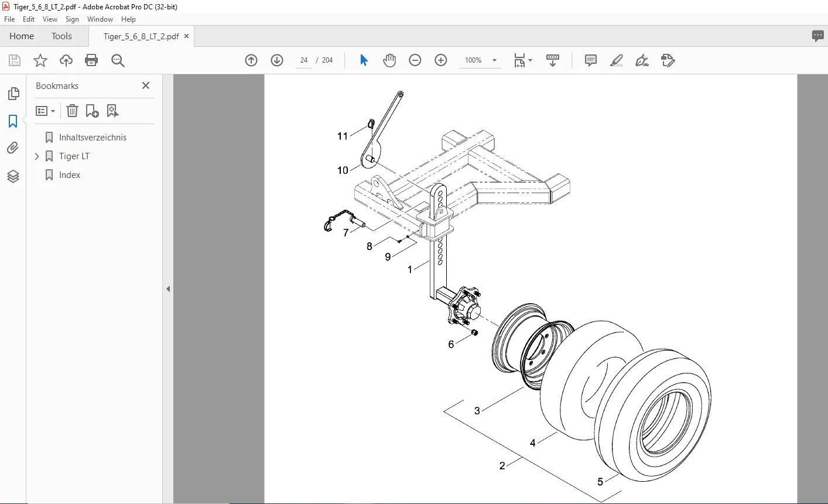
Task: Click part label 6 in the diagram
Action: click(x=451, y=345)
